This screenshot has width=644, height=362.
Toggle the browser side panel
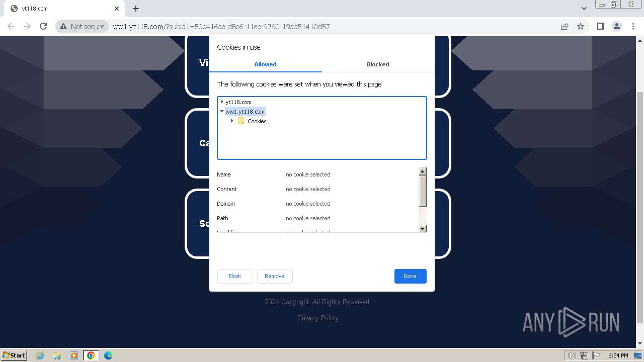[x=600, y=26]
